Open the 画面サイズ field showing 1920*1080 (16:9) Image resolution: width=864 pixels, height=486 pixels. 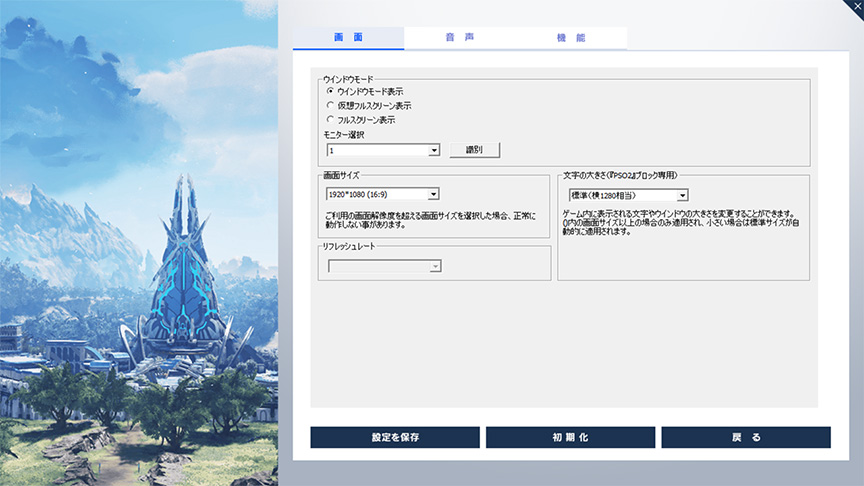(x=377, y=194)
